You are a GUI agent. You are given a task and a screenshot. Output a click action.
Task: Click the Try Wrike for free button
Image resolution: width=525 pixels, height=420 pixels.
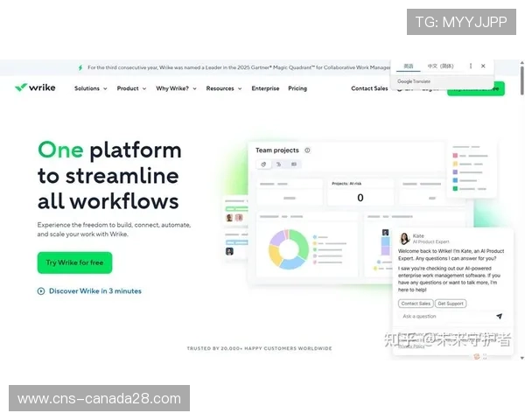pyautogui.click(x=74, y=262)
